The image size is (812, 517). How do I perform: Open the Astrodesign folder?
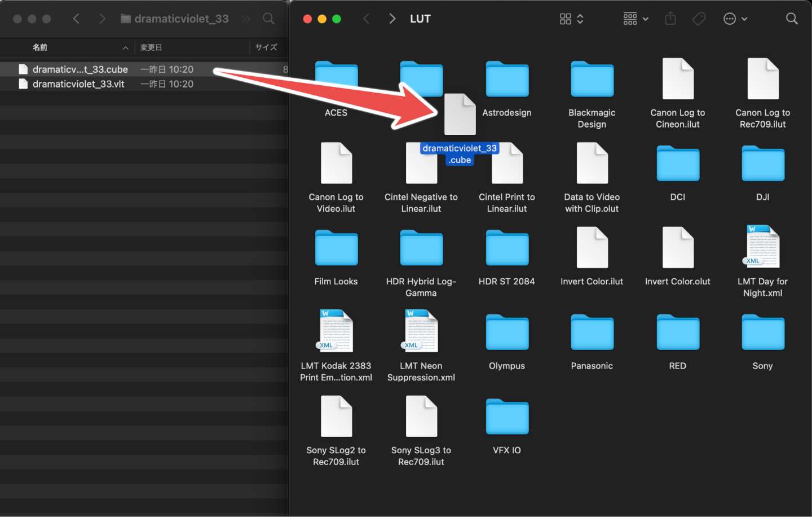coord(507,80)
